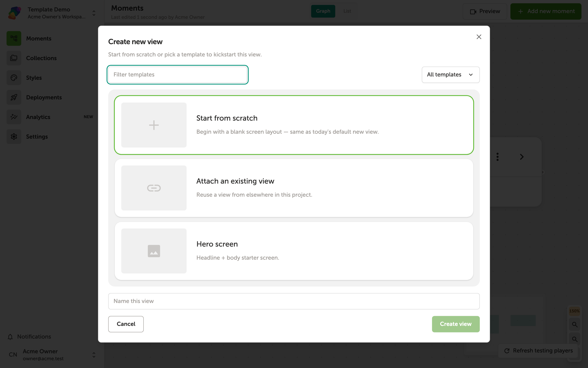Open the All templates dropdown
The height and width of the screenshot is (368, 588).
450,74
